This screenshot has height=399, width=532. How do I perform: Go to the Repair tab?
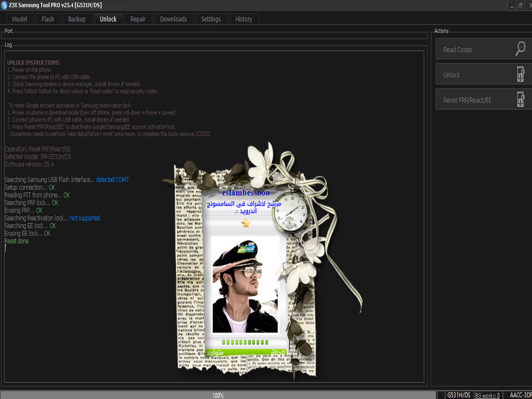click(138, 19)
